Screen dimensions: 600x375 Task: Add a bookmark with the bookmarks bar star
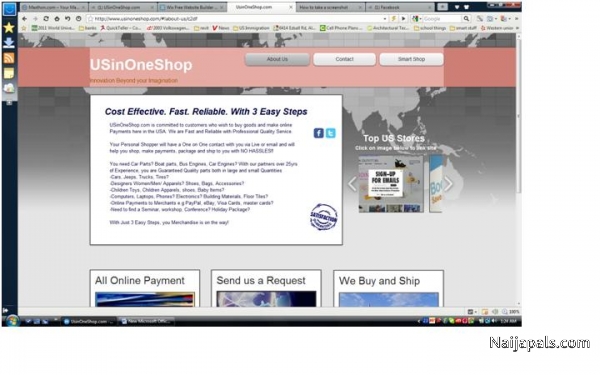(24, 28)
